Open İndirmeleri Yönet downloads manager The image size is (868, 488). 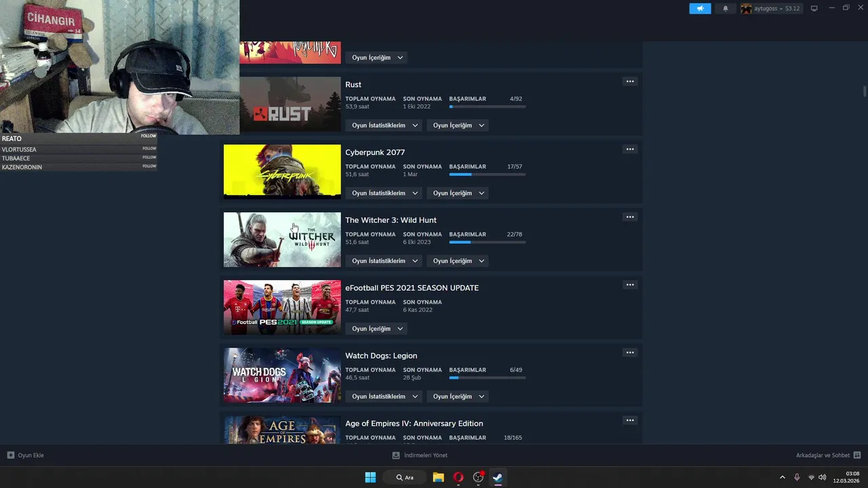tap(420, 455)
